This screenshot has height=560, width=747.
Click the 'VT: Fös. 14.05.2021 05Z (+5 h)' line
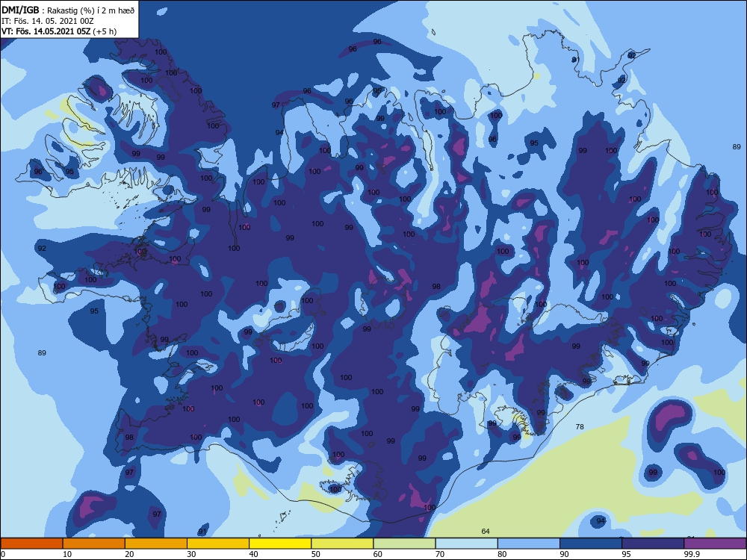pyautogui.click(x=59, y=31)
